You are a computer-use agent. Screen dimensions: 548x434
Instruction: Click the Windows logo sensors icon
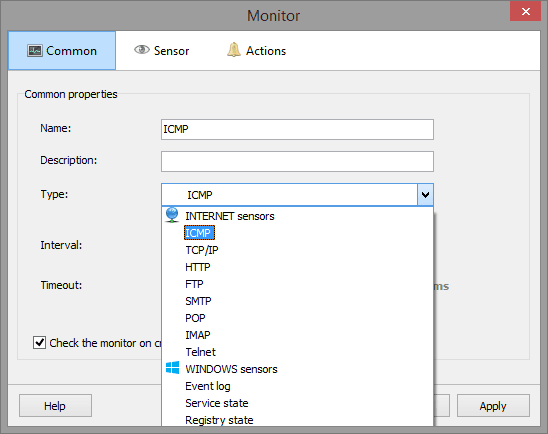pyautogui.click(x=173, y=368)
